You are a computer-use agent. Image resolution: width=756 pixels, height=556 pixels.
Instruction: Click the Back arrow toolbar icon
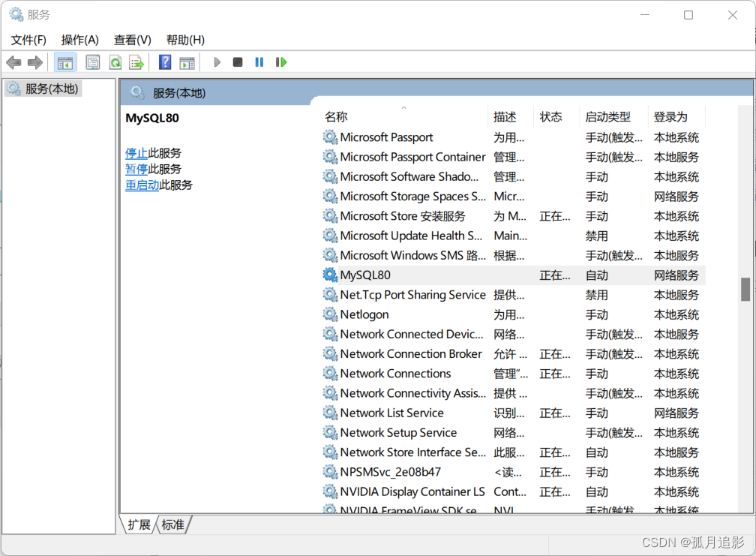tap(14, 62)
